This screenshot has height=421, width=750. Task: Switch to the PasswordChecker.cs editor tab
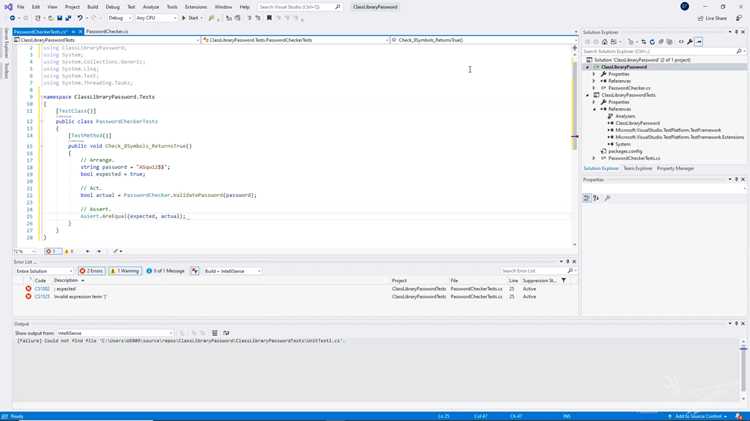[x=107, y=32]
